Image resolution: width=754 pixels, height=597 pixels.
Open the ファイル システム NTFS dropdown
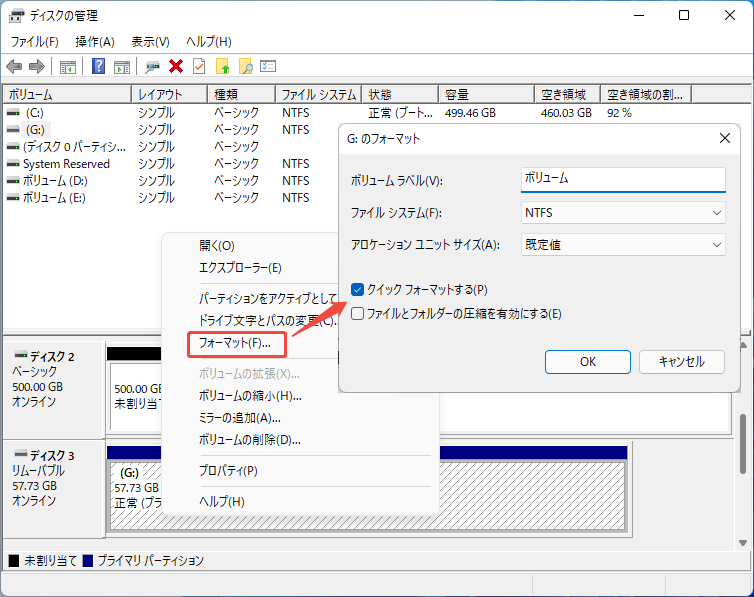point(623,212)
